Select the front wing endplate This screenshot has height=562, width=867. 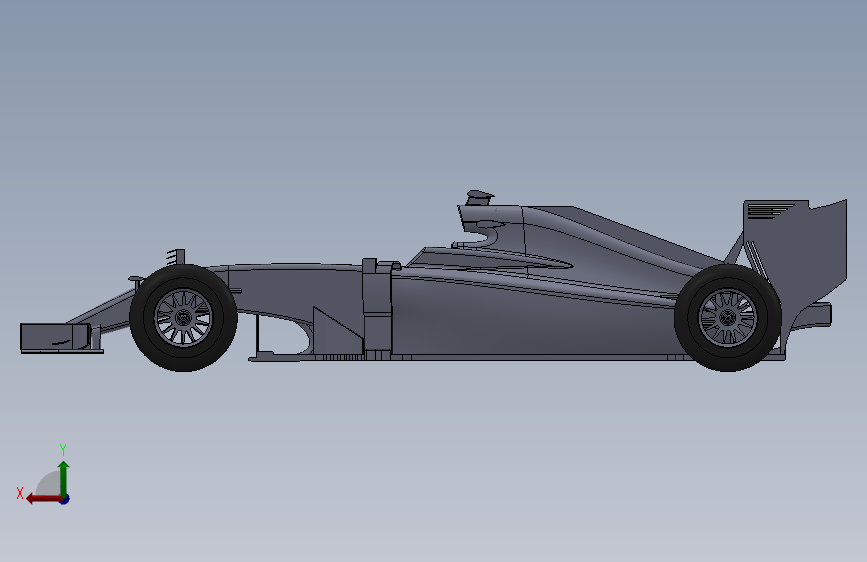click(x=55, y=337)
